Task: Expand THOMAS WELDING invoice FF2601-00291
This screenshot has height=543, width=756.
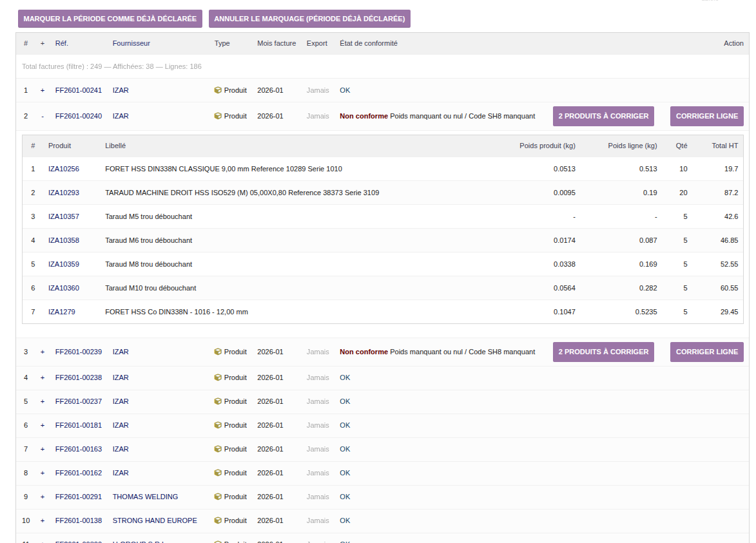Action: point(43,497)
